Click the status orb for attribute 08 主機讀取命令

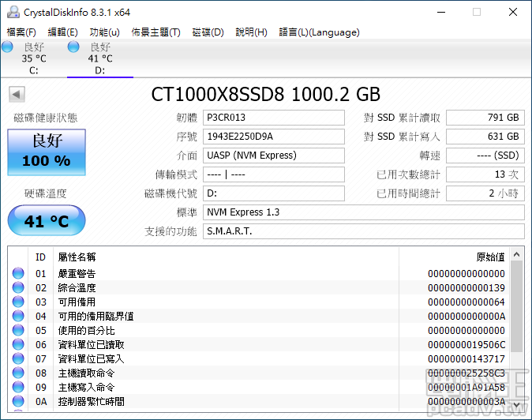tap(18, 373)
